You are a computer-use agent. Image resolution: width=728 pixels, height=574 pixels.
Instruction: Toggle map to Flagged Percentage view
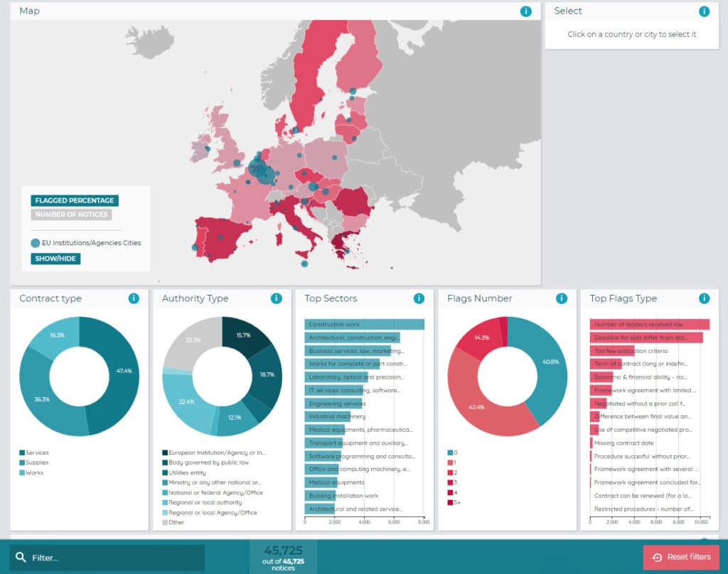(x=75, y=201)
